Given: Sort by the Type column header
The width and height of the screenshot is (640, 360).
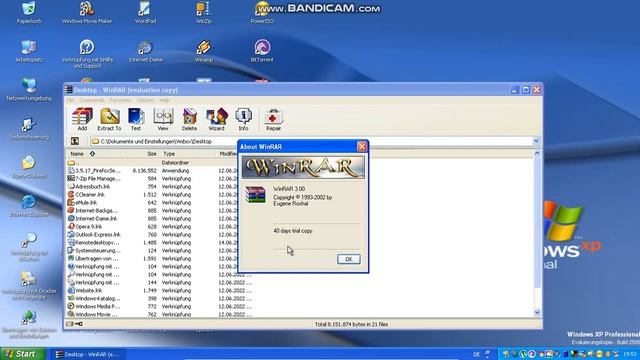Looking at the screenshot, I should click(188, 153).
